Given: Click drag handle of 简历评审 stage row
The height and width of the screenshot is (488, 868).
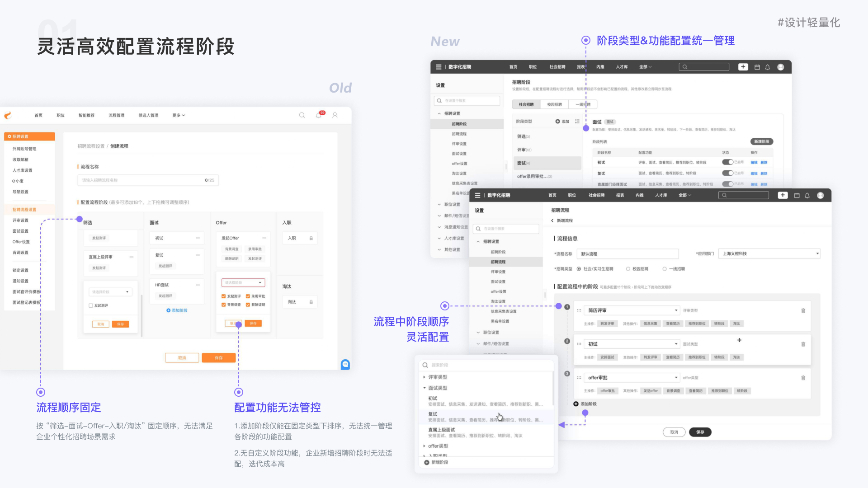Looking at the screenshot, I should 579,310.
